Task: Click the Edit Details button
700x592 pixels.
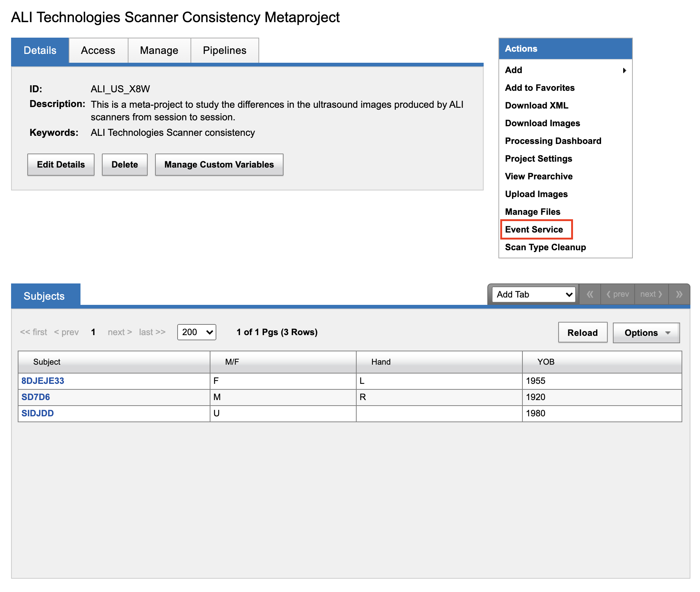Action: 61,165
